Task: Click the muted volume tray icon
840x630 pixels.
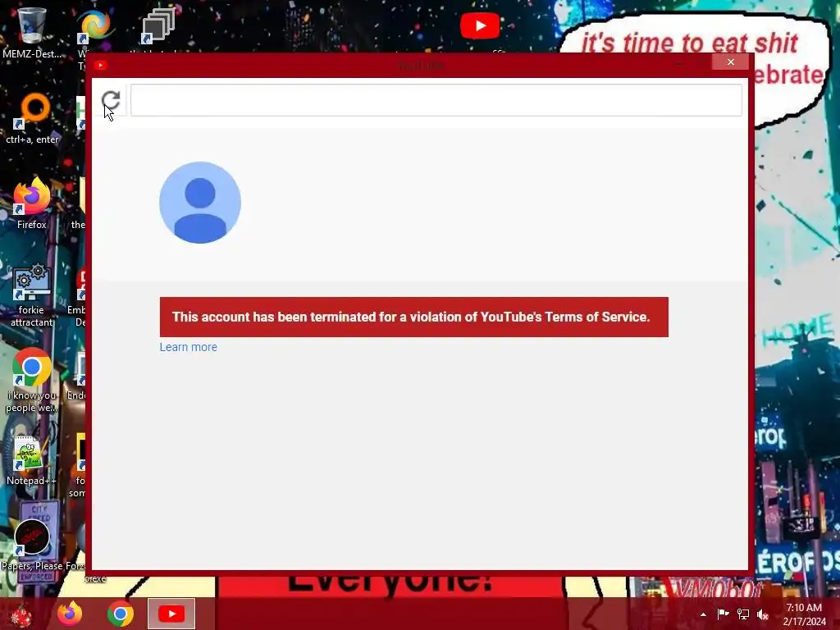Action: (763, 614)
